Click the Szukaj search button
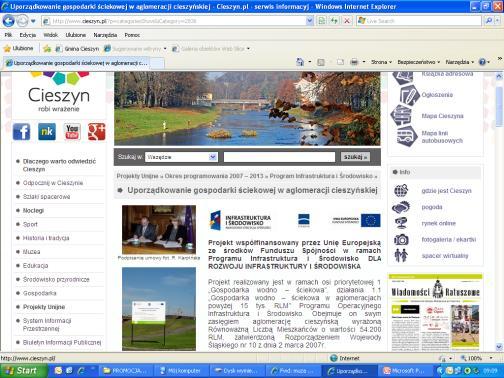This screenshot has height=378, width=504. point(355,157)
